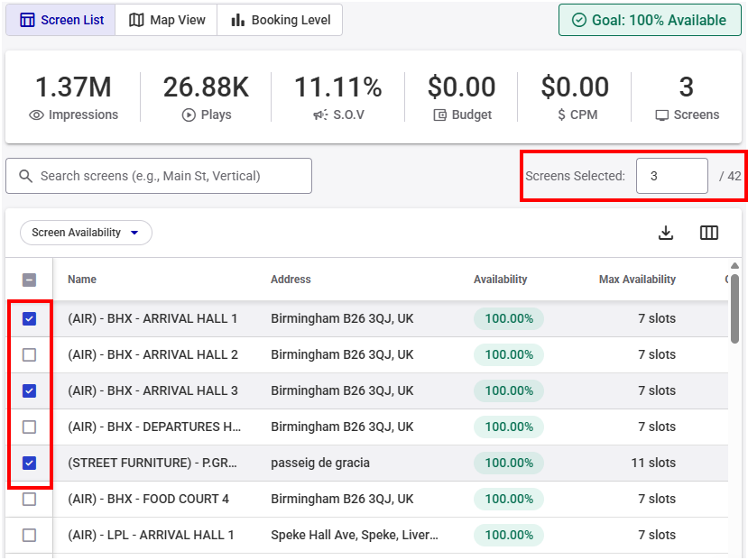The image size is (748, 560).
Task: Open the column chooser icon
Action: pos(709,233)
